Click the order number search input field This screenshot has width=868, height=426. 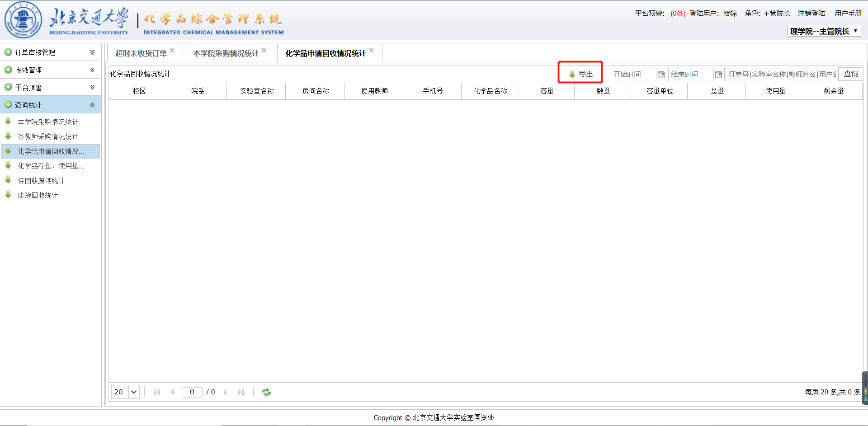click(782, 75)
